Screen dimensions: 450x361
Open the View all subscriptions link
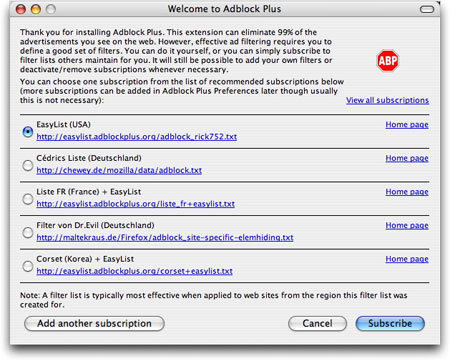pyautogui.click(x=387, y=100)
